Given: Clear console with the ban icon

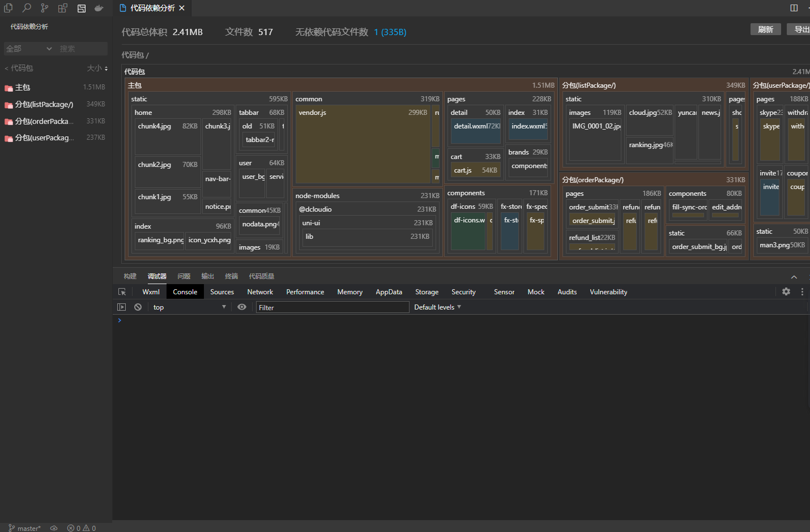Looking at the screenshot, I should (138, 307).
